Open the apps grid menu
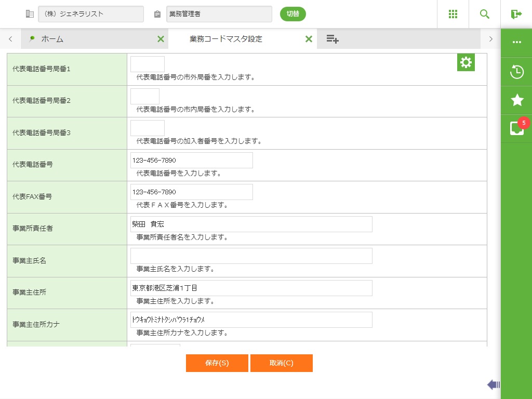Viewport: 532px width, 399px height. (453, 14)
